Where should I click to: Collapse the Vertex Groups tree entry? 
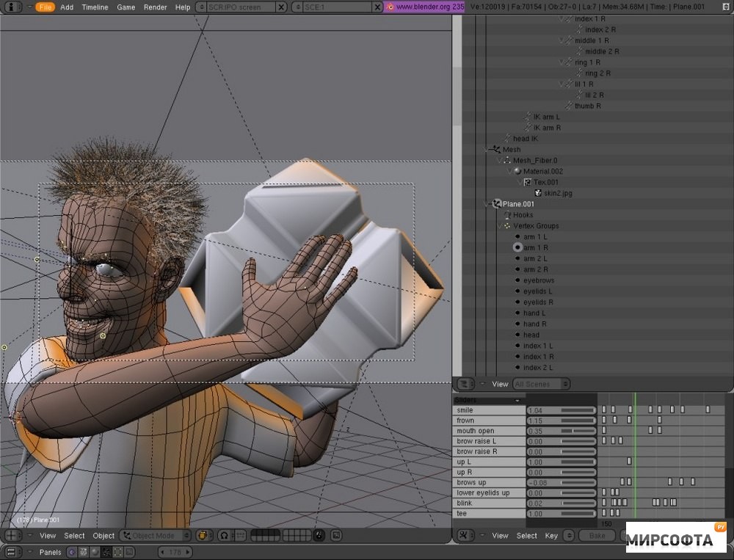point(500,225)
